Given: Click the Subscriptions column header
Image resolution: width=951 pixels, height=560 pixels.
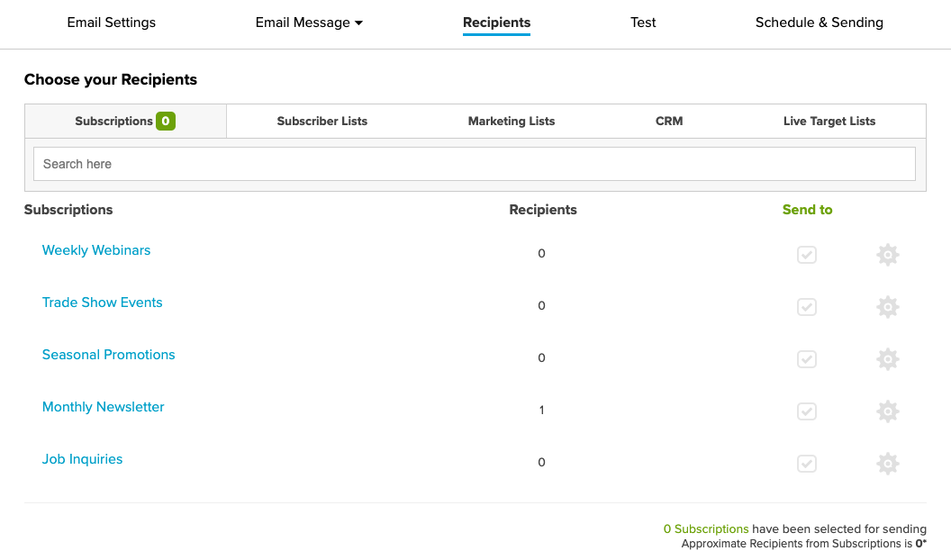Looking at the screenshot, I should click(68, 210).
